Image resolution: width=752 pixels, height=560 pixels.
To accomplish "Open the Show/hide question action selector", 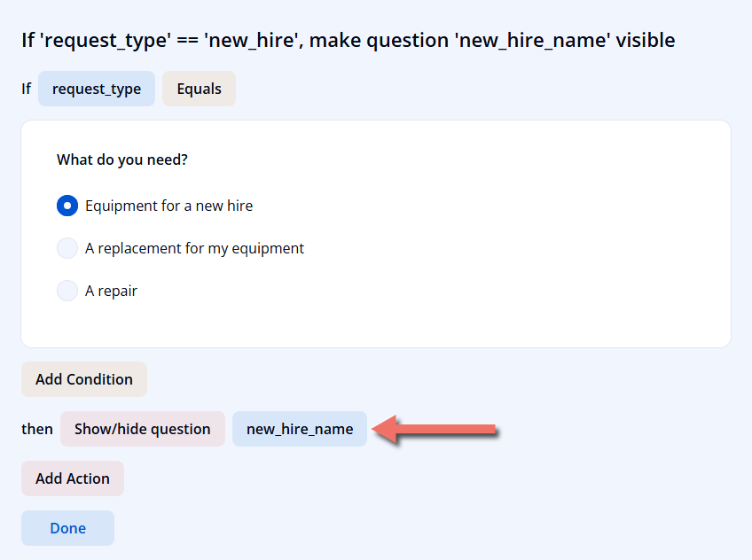I will coord(143,429).
